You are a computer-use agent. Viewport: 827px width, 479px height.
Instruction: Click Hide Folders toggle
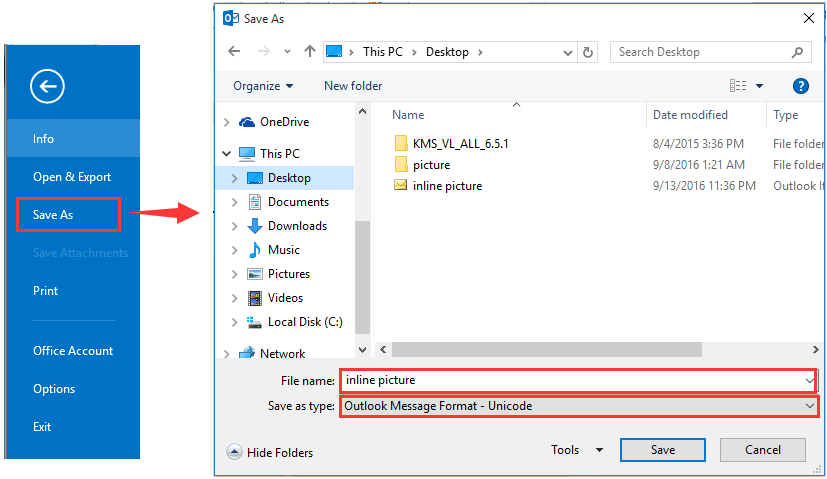tap(270, 452)
